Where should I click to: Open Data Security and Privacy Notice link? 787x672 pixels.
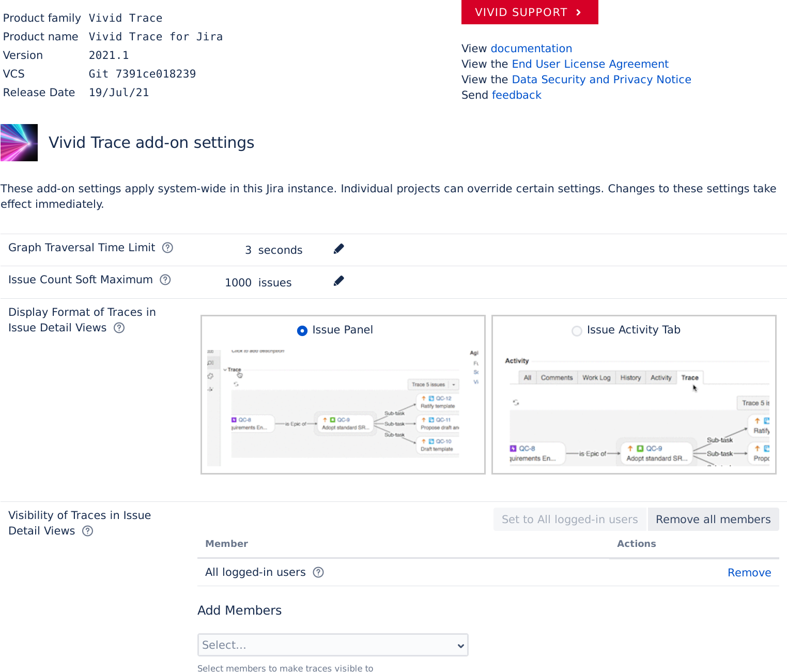click(x=601, y=80)
